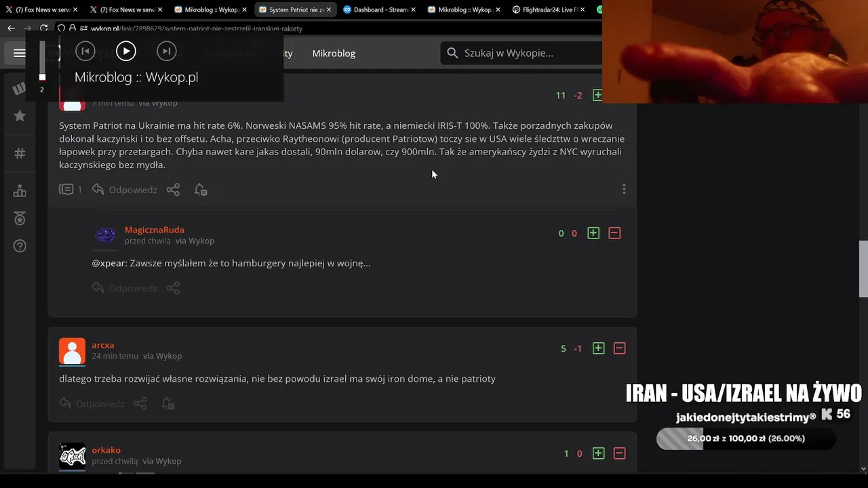Reload the page in browser
This screenshot has width=868, height=488.
44,28
